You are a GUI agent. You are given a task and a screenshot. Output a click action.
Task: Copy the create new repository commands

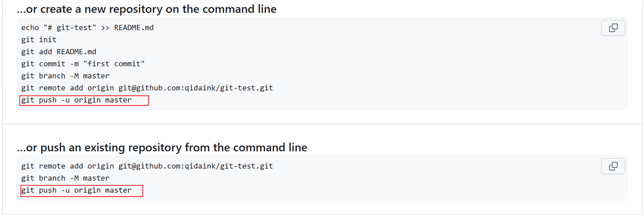pos(613,28)
